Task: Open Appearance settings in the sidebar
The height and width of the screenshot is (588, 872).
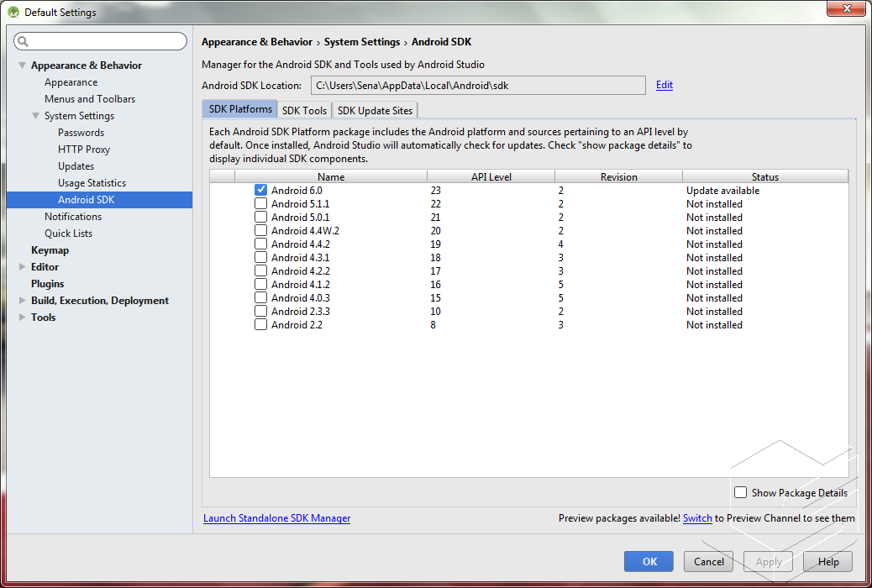Action: [71, 82]
